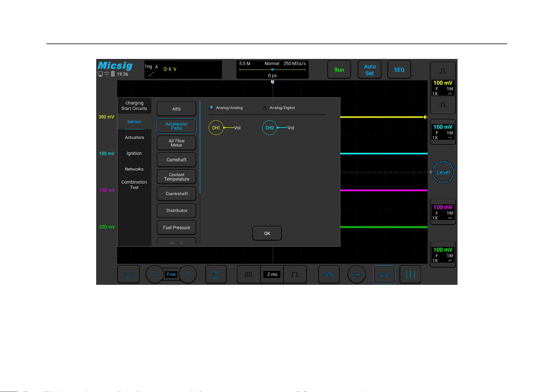
Task: Tap the SEQ button
Action: (x=399, y=70)
